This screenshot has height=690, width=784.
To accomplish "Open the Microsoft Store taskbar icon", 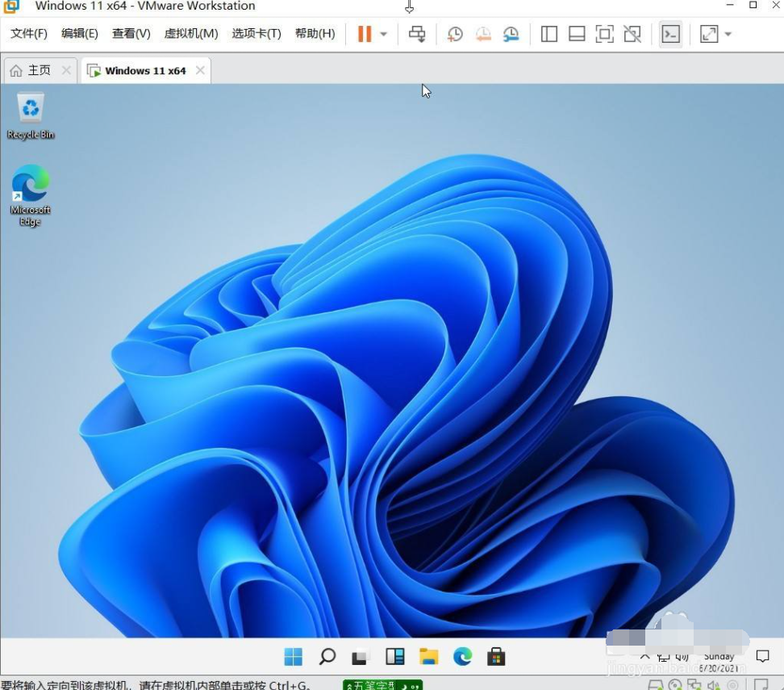I will (496, 657).
